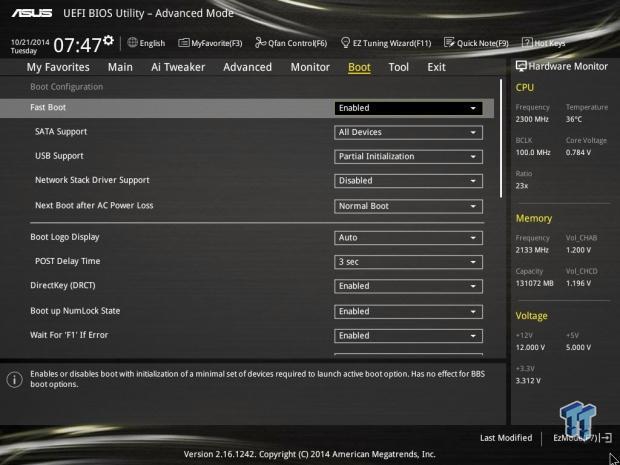Click the Last Modified button
The image size is (620, 465).
[506, 438]
